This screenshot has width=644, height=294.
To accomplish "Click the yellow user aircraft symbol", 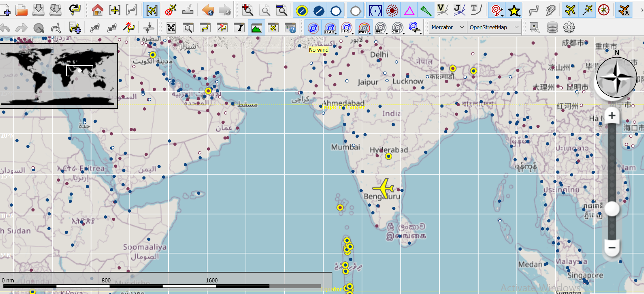I will pyautogui.click(x=384, y=188).
